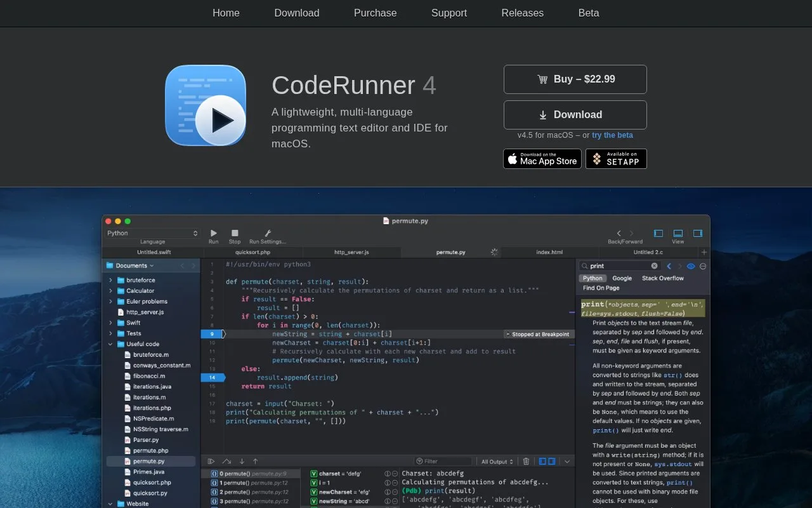Click info icon beside charset variable

click(x=388, y=474)
